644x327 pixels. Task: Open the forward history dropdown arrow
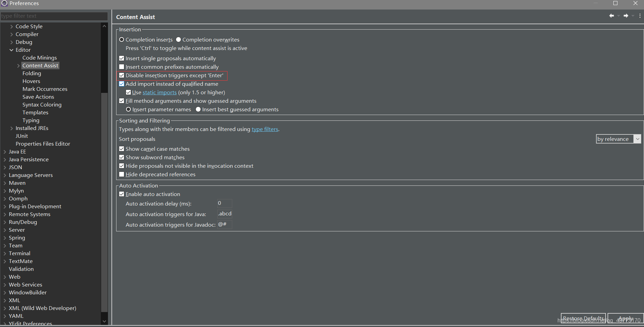pos(633,16)
